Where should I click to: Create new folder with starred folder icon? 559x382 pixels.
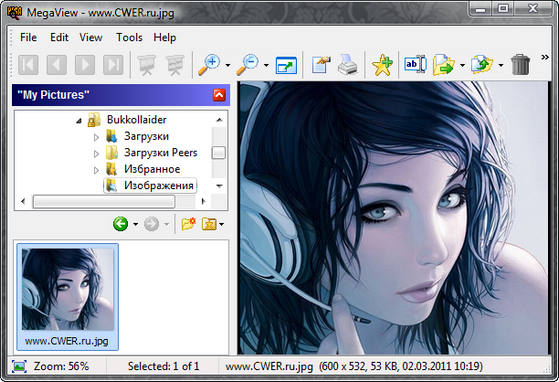tap(188, 224)
